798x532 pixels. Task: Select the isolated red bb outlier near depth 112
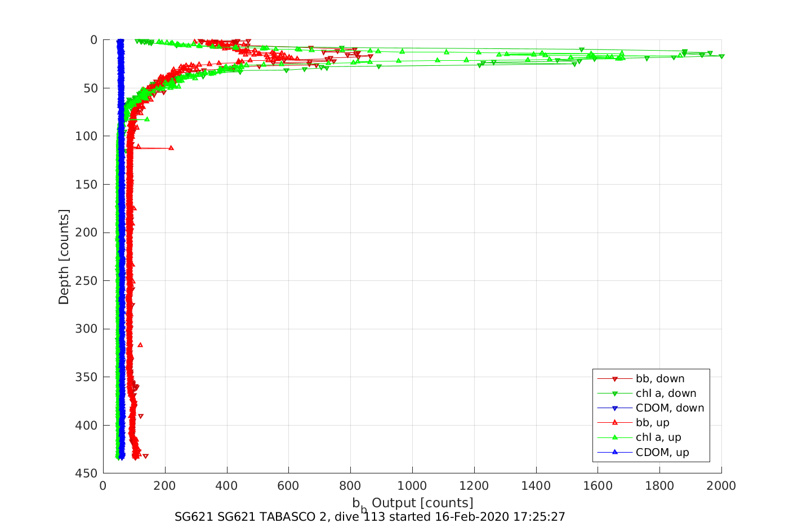(x=171, y=148)
